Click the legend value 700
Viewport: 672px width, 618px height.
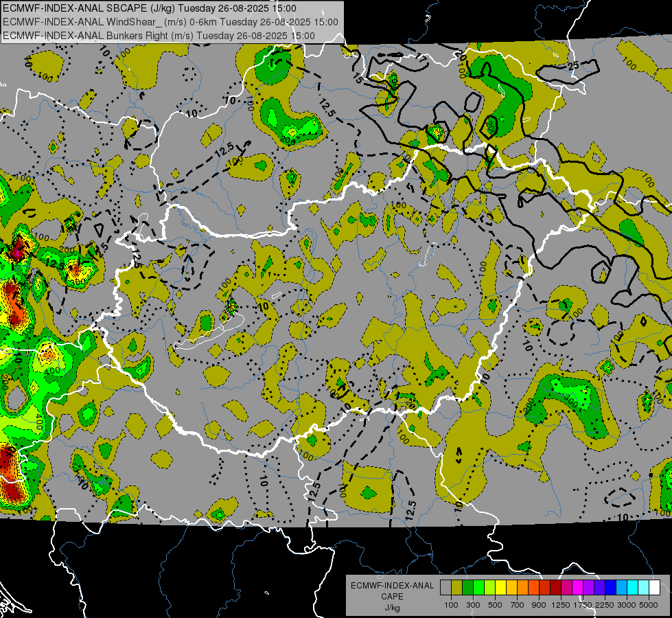tap(518, 605)
